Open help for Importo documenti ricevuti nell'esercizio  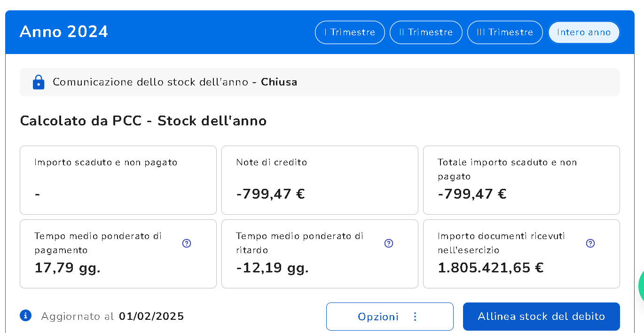point(590,243)
